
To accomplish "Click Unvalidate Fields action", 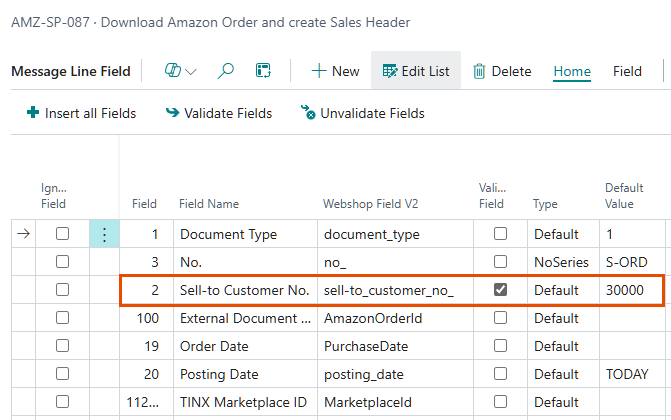I will (362, 113).
